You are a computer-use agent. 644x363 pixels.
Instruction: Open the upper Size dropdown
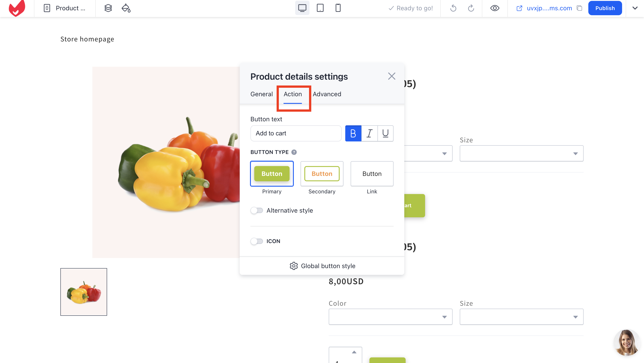click(521, 153)
